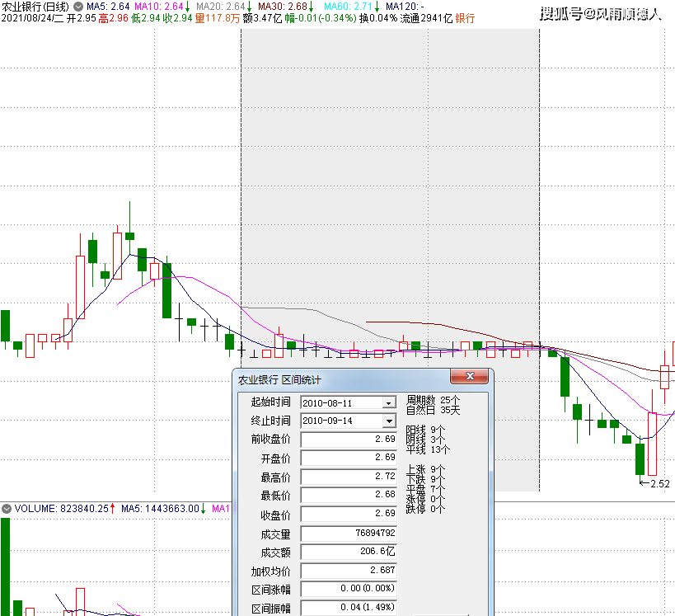Click the MA5: 2.64 indicator label
675x616 pixels.
click(x=108, y=7)
